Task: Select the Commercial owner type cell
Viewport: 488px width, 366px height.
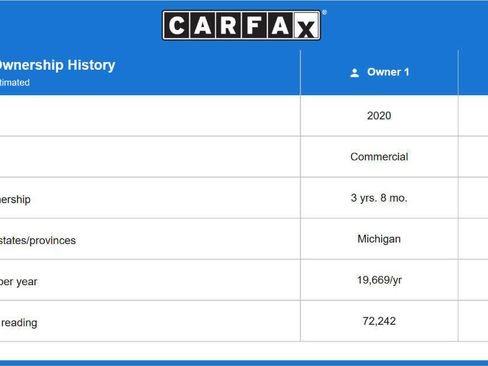Action: click(379, 157)
